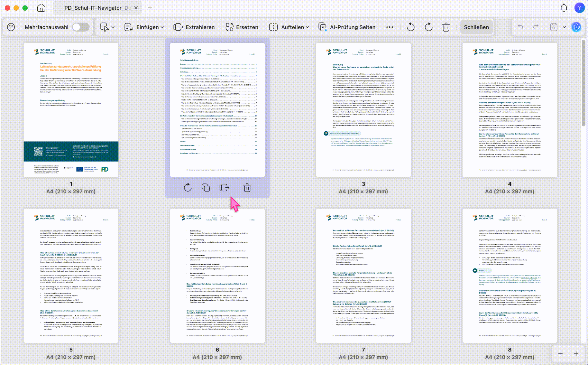The width and height of the screenshot is (588, 365).
Task: Zoom in thumbnails with plus button
Action: coord(576,354)
